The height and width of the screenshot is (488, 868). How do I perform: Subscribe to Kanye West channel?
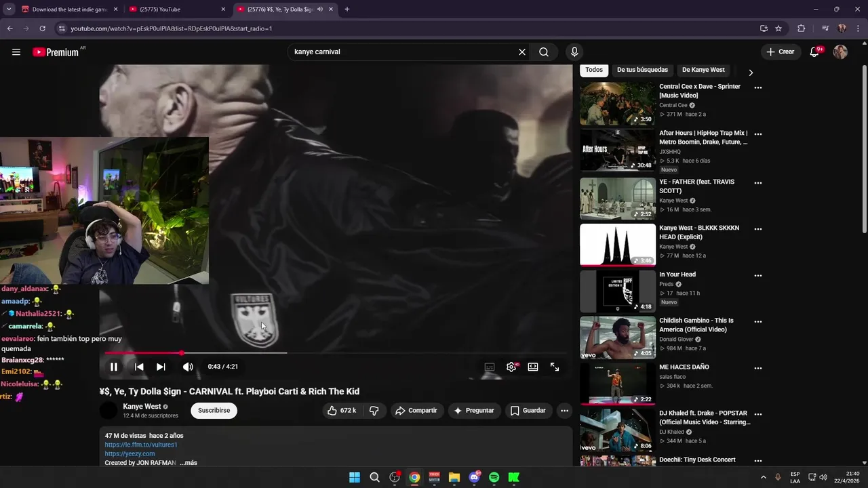(214, 410)
